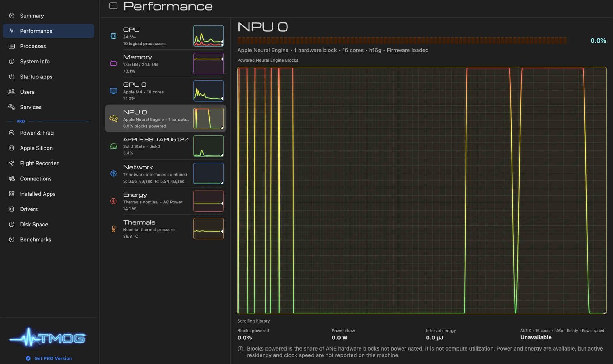This screenshot has height=364, width=613.
Task: Select the APPLE SSD AP0512Z row
Action: click(x=166, y=146)
